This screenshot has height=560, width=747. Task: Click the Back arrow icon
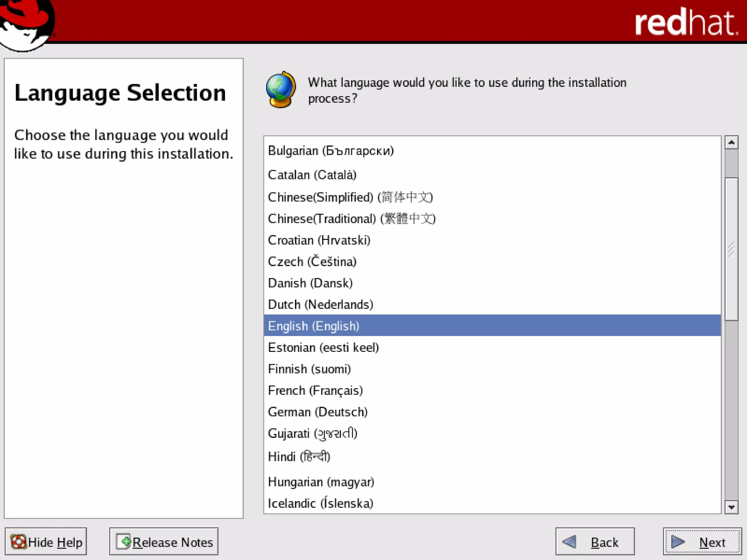(x=569, y=542)
